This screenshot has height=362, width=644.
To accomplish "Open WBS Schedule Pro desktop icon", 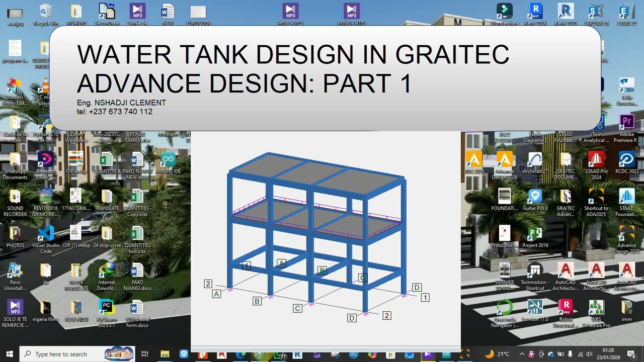I will pos(596,313).
